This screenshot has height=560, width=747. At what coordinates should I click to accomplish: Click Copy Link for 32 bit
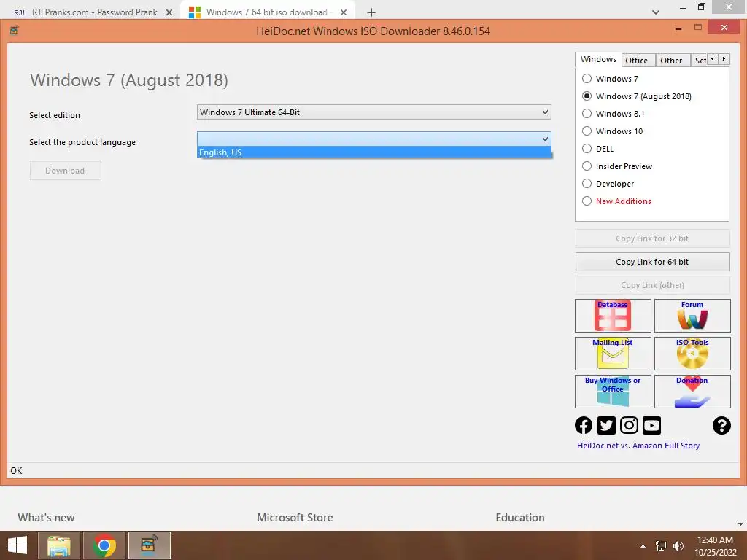click(x=652, y=238)
